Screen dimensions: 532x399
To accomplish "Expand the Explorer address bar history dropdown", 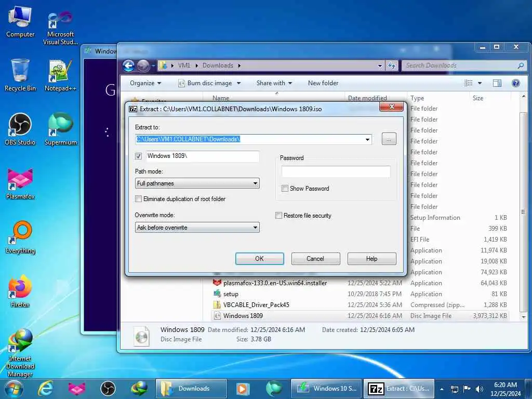I will [x=380, y=65].
